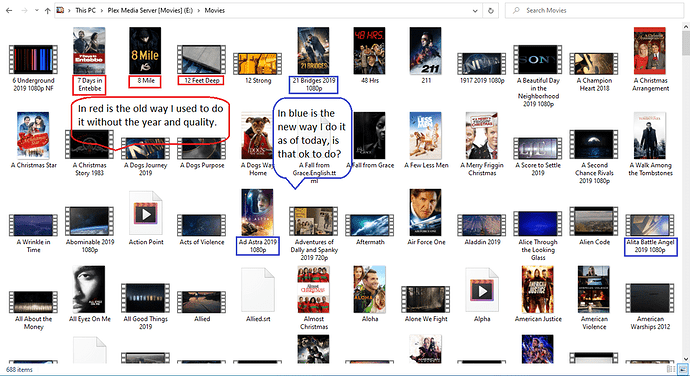Screen dimensions: 690x376
Task: Select the A Few Less Men poster
Action: pyautogui.click(x=426, y=135)
